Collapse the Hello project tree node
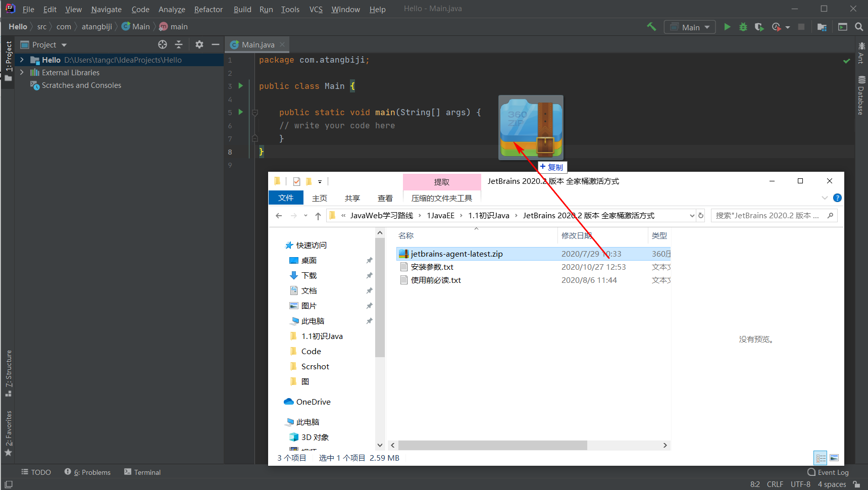 point(21,60)
